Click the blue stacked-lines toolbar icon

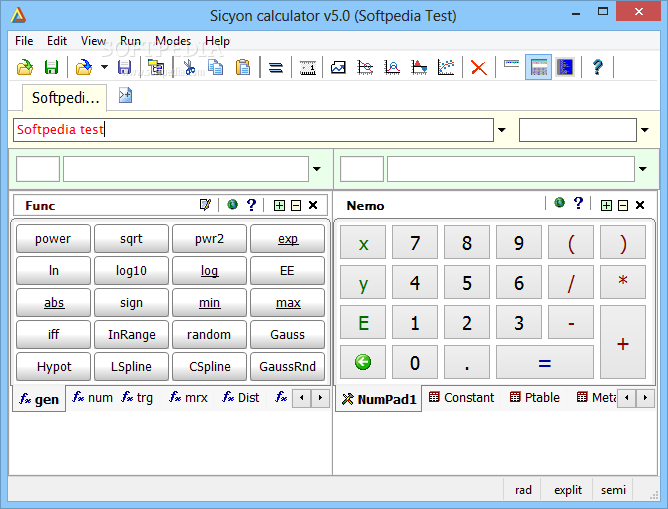pyautogui.click(x=276, y=67)
